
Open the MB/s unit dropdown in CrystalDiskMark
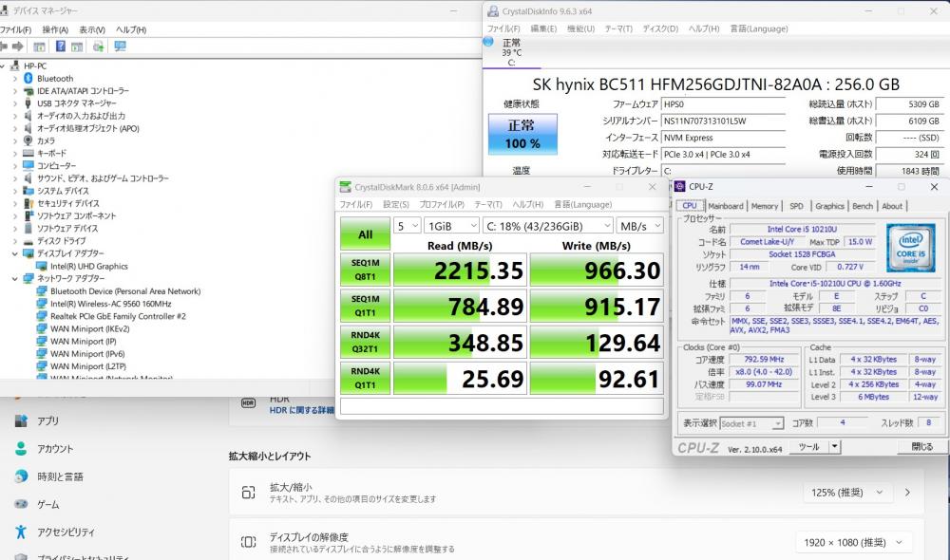click(x=639, y=226)
